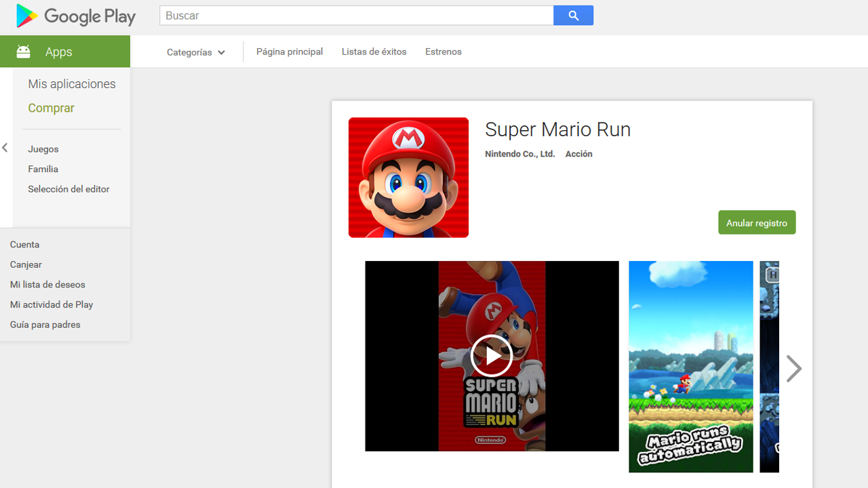Open the Estrenos tab
868x488 pixels.
point(443,52)
